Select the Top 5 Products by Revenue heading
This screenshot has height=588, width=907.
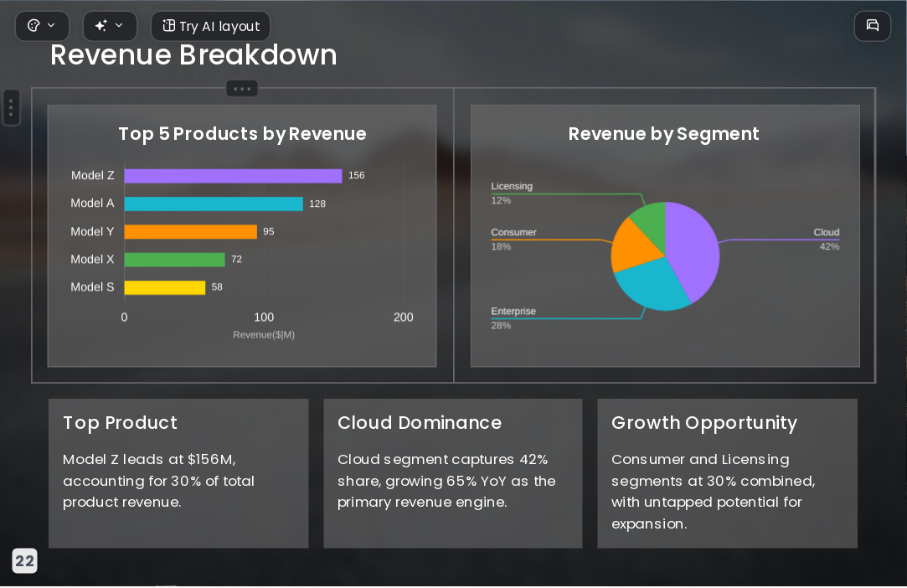click(x=242, y=134)
